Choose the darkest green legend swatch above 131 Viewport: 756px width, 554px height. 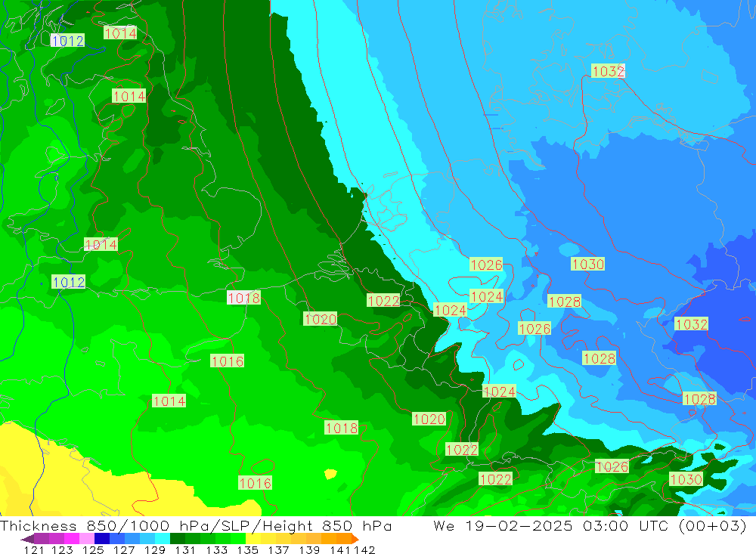click(178, 539)
